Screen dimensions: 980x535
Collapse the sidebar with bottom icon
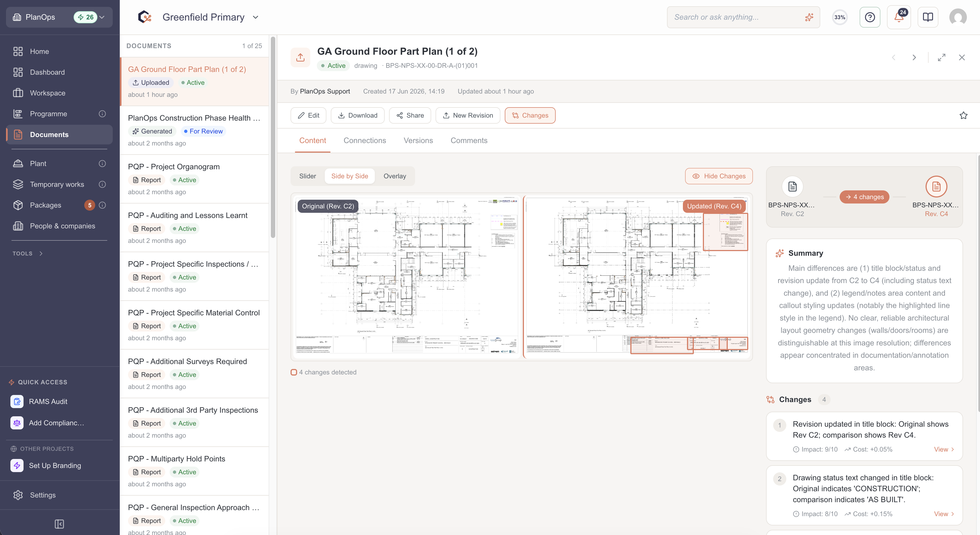[59, 524]
